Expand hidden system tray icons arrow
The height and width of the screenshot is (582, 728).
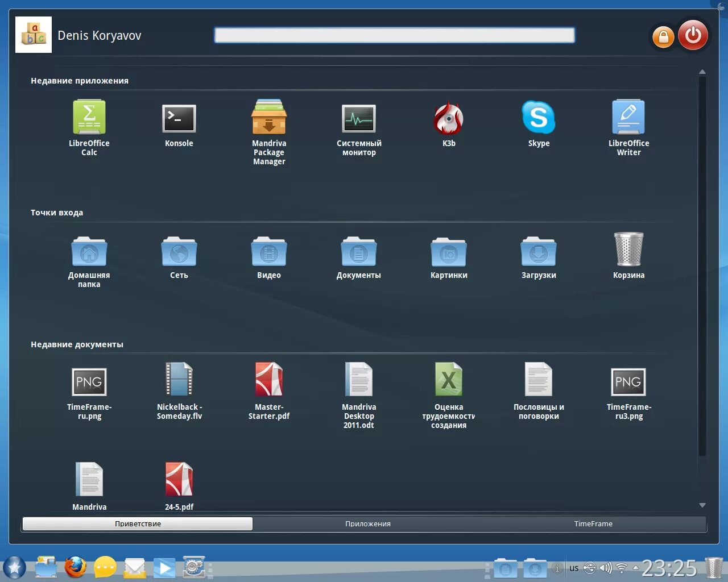pyautogui.click(x=636, y=567)
